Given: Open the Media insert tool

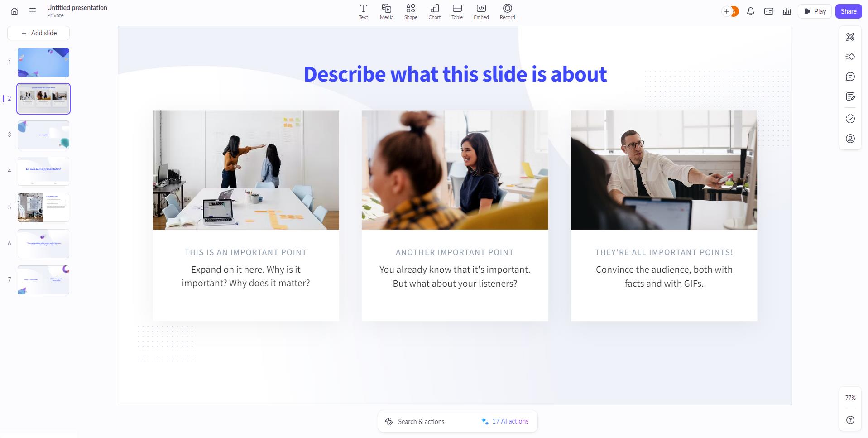Looking at the screenshot, I should click(x=386, y=11).
